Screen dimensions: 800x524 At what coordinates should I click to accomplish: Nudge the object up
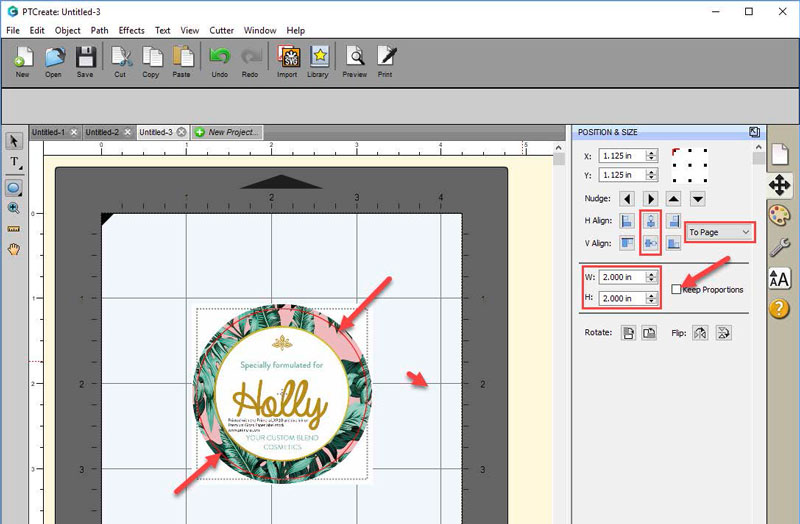pos(674,198)
